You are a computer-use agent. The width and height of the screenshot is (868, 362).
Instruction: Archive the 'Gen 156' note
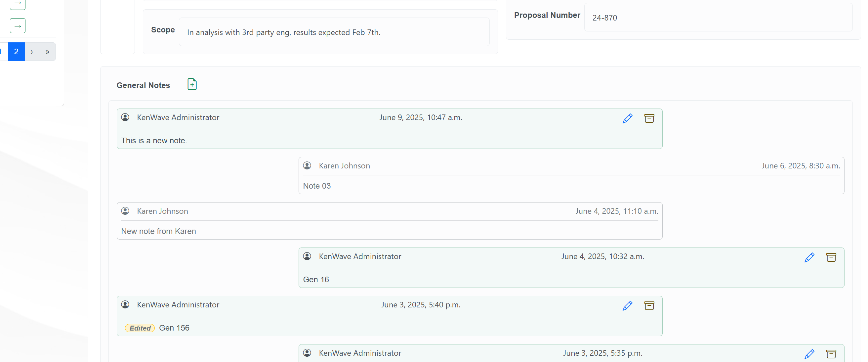click(x=649, y=306)
